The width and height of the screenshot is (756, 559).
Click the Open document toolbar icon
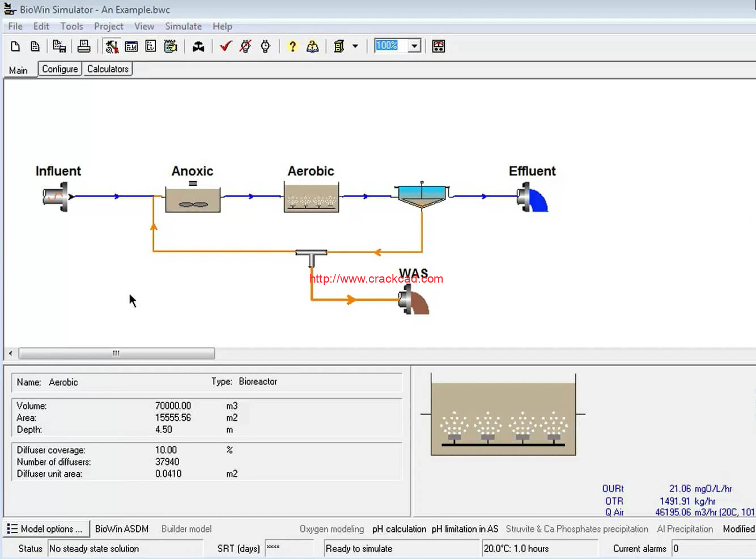click(35, 46)
